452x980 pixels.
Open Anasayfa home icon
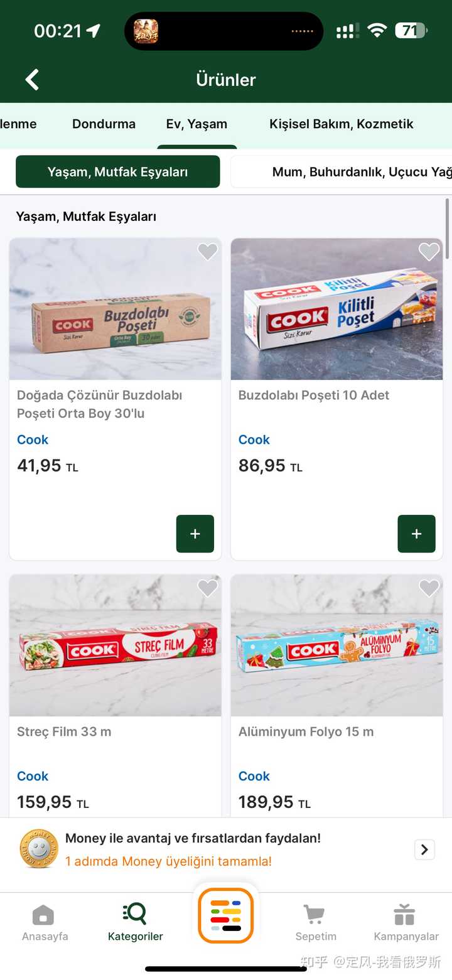coord(43,915)
